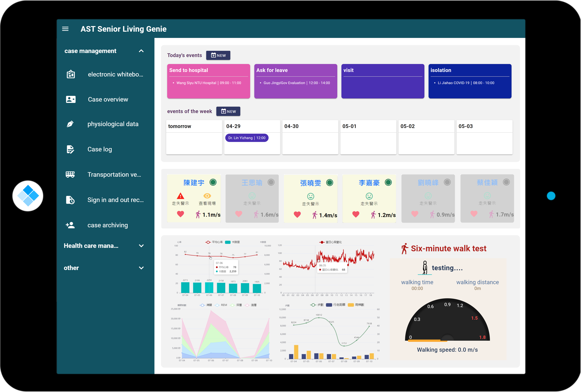
Task: Click the walking icon beside 1.2m/s
Action: (373, 215)
